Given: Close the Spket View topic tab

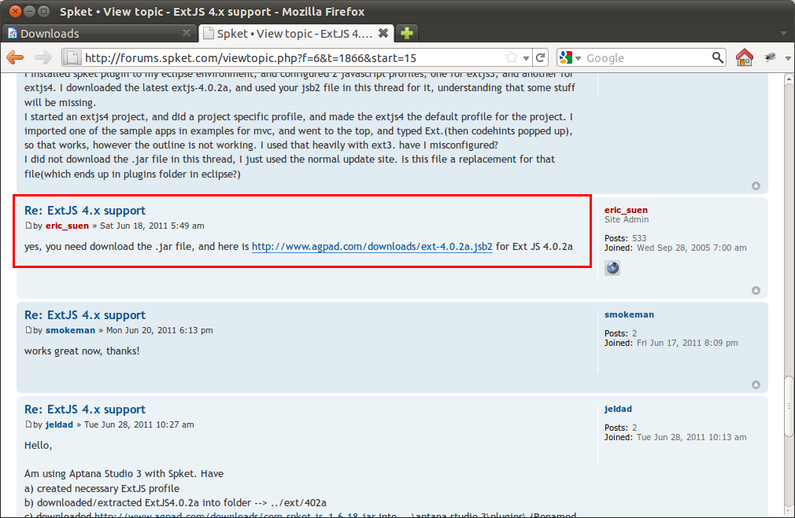Looking at the screenshot, I should click(383, 33).
